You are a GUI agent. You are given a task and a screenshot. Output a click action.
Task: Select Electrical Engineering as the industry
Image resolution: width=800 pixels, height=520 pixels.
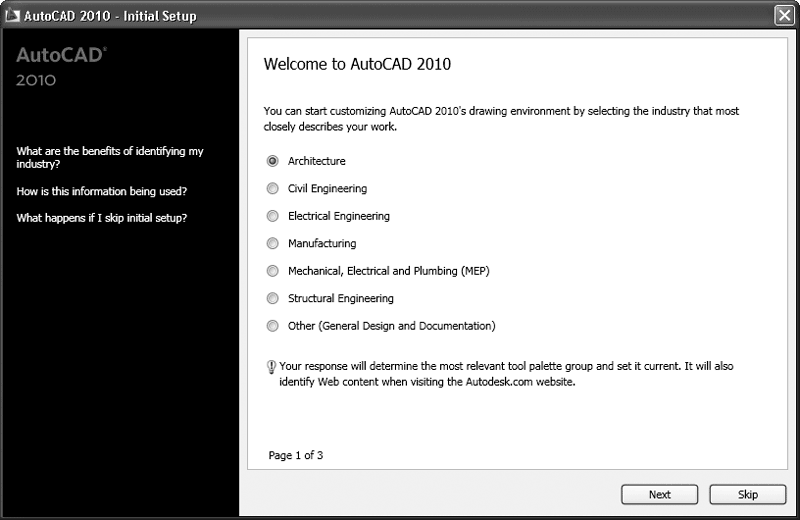(x=273, y=216)
